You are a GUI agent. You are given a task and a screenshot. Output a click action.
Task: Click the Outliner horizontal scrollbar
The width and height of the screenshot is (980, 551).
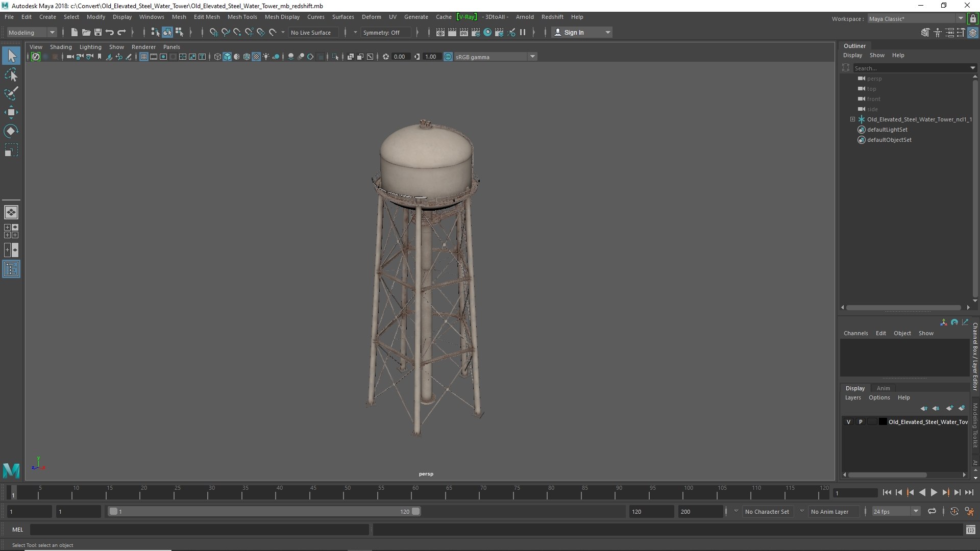coord(903,308)
